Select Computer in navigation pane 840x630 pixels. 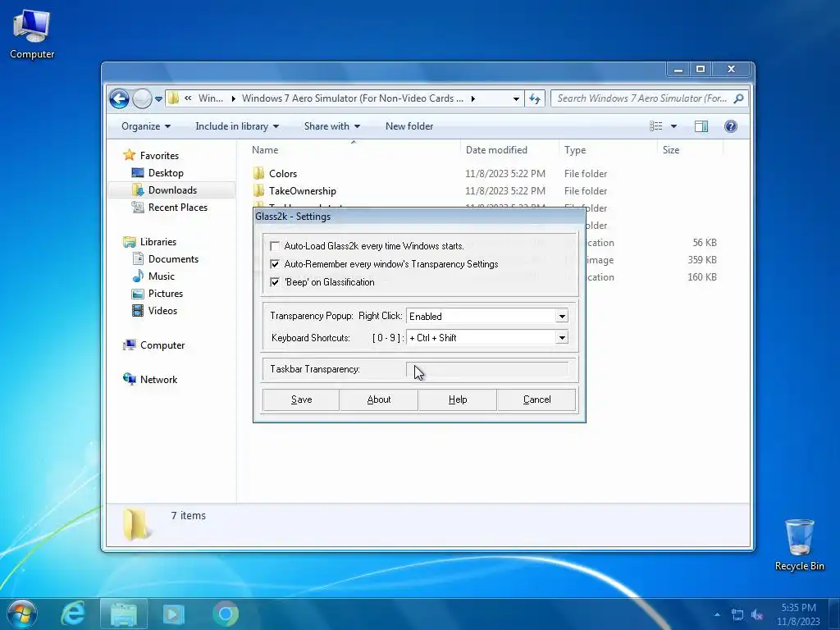(x=162, y=345)
